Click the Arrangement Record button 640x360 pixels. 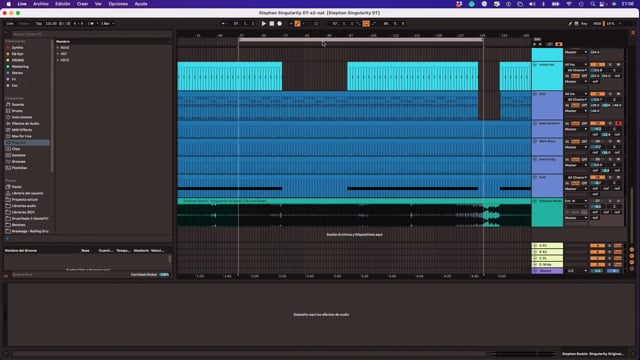[280, 24]
